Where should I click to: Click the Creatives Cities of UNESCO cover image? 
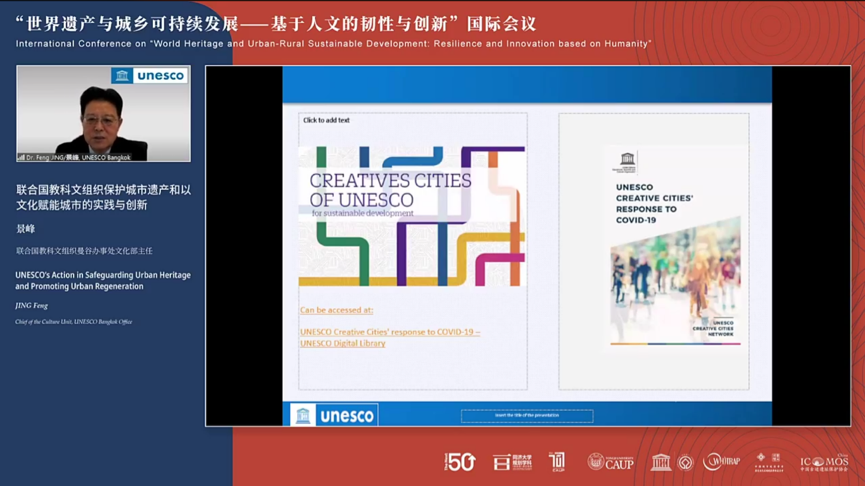[x=412, y=216]
